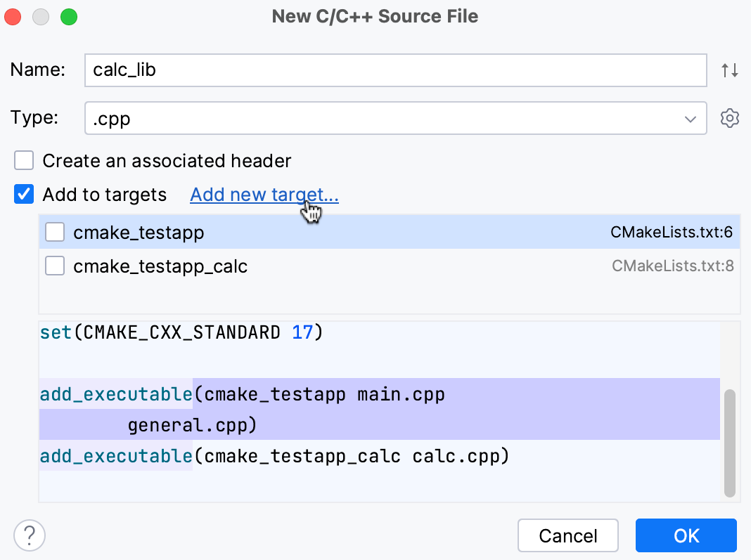The image size is (751, 560).
Task: Check the cmake_testapp target checkbox
Action: coord(55,232)
